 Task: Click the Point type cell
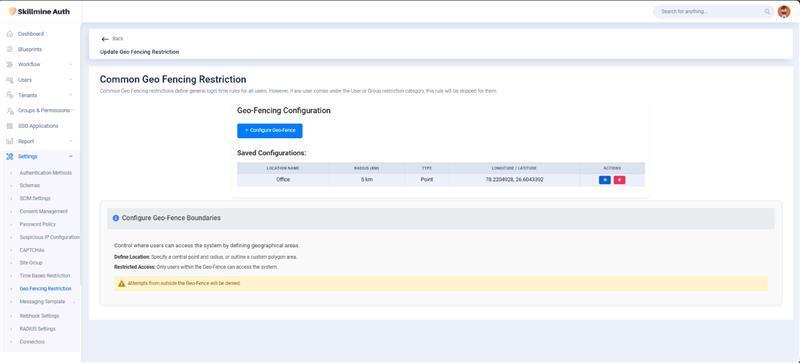point(427,180)
